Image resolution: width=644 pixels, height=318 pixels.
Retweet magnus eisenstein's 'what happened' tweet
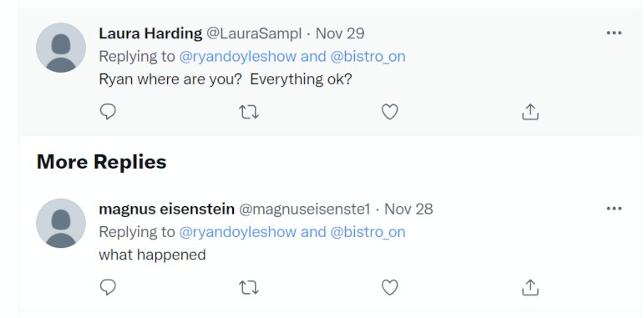point(249,287)
